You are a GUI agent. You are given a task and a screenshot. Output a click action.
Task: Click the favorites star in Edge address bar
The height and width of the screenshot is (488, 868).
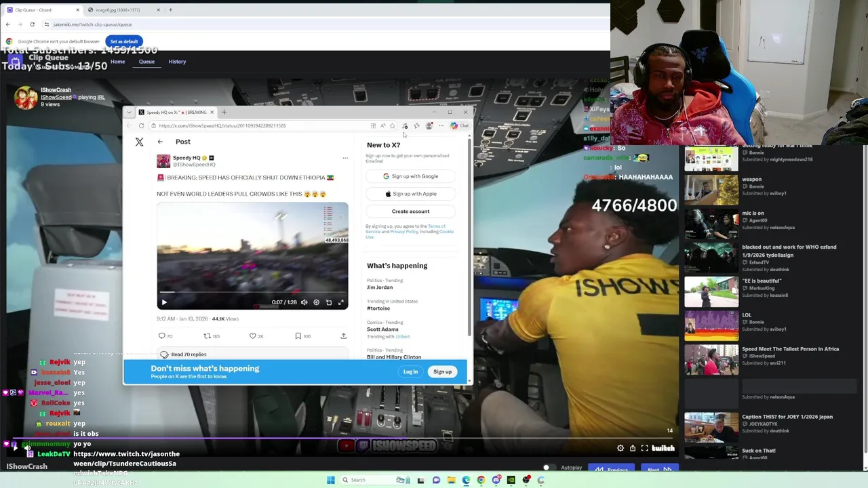click(x=392, y=125)
